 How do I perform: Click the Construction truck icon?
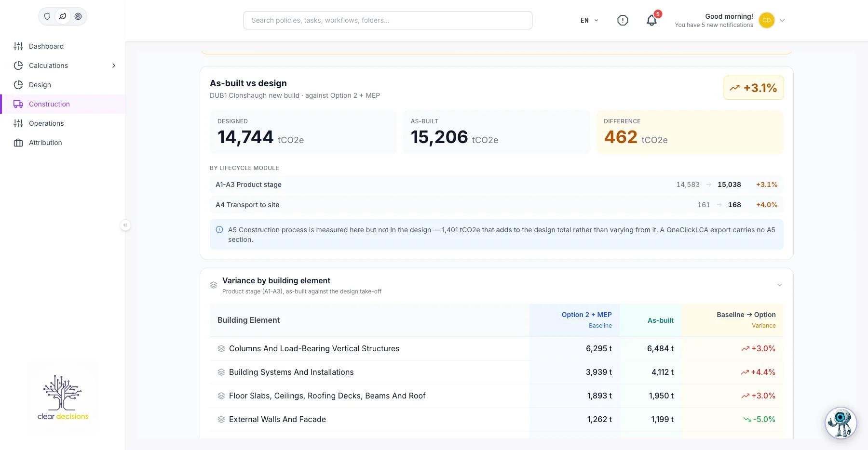pos(18,104)
